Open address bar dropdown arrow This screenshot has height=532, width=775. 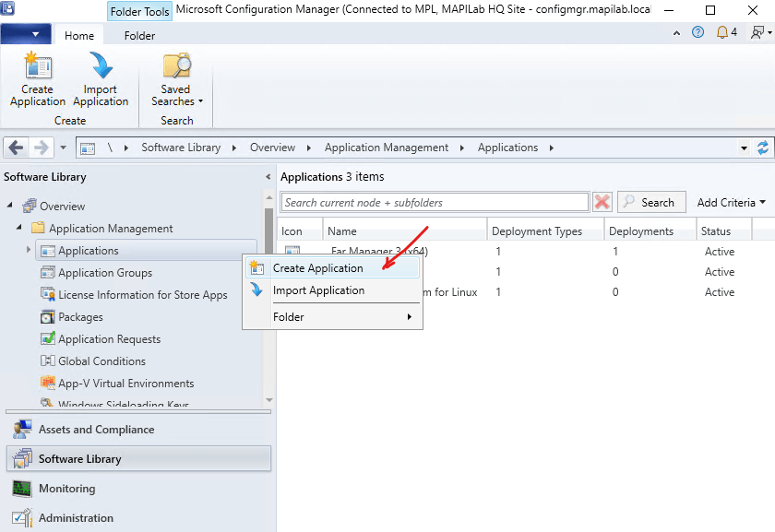tap(744, 148)
